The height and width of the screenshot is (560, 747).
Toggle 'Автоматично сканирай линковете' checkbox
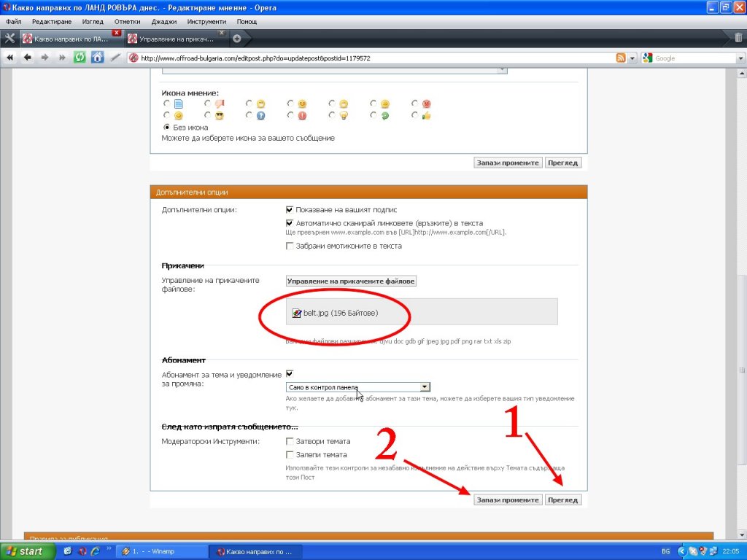click(x=289, y=223)
